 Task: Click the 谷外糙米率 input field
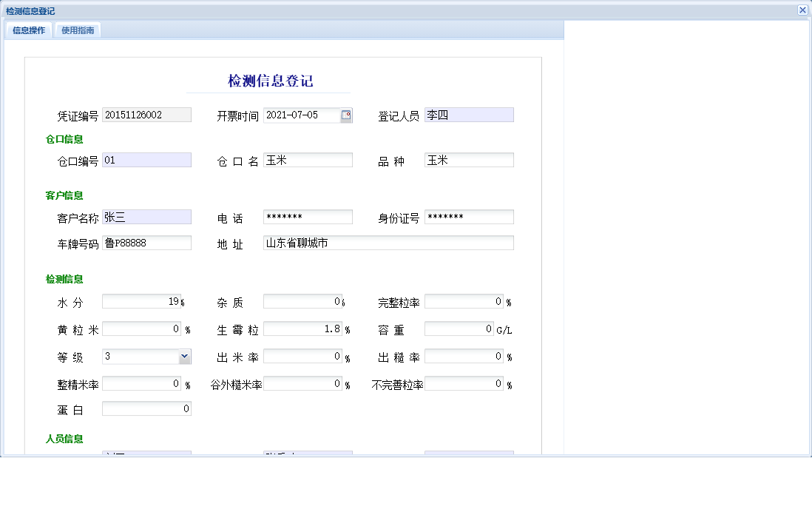pyautogui.click(x=304, y=383)
